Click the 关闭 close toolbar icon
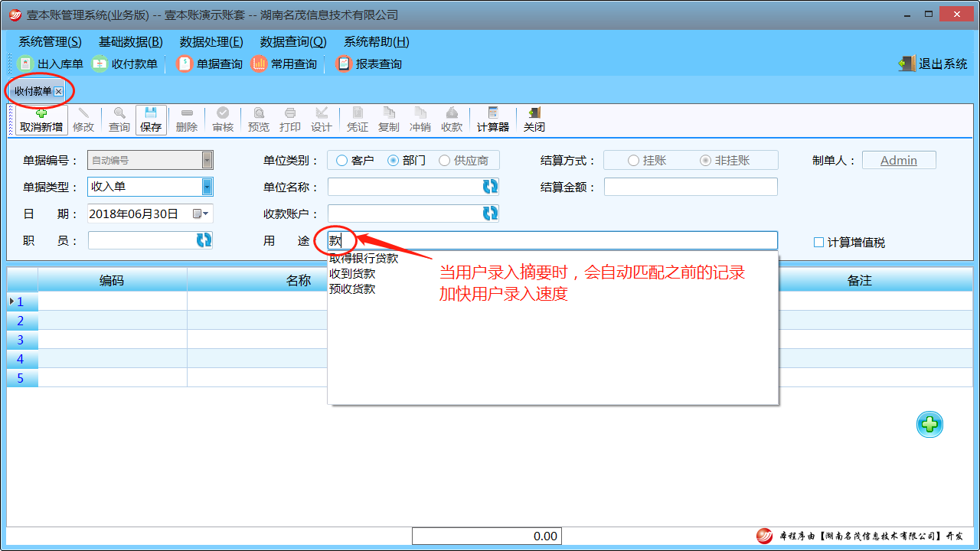Image resolution: width=980 pixels, height=551 pixels. [x=534, y=120]
